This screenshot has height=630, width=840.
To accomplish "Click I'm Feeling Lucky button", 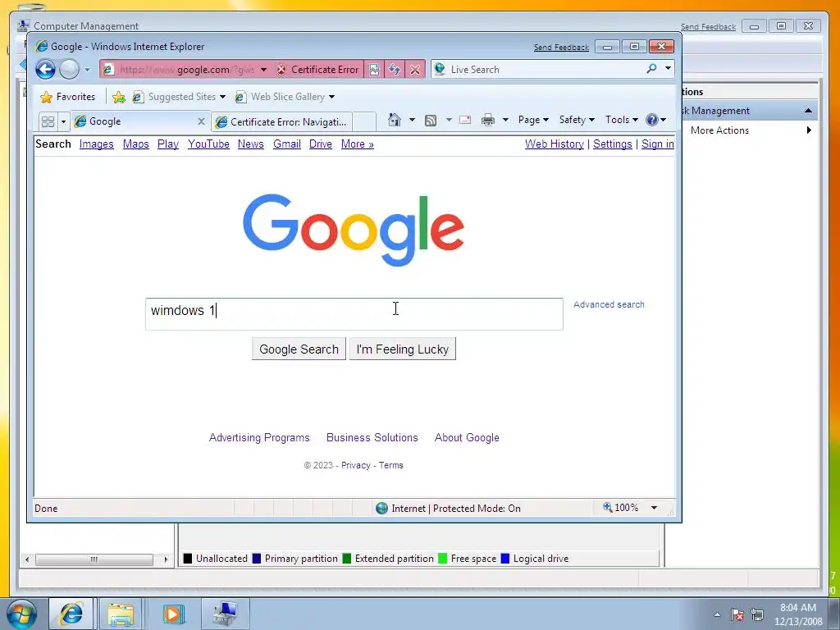I will pyautogui.click(x=402, y=349).
